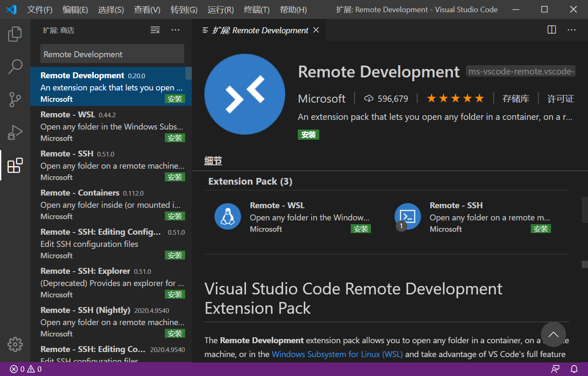Click the errors and warnings status indicator
Image resolution: width=588 pixels, height=376 pixels.
(26, 369)
